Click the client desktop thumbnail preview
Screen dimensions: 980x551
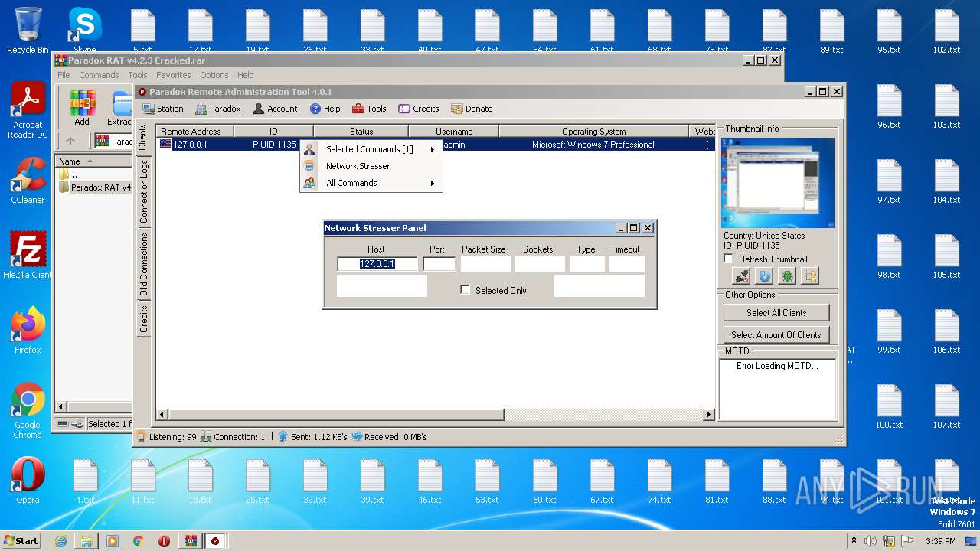click(x=778, y=183)
